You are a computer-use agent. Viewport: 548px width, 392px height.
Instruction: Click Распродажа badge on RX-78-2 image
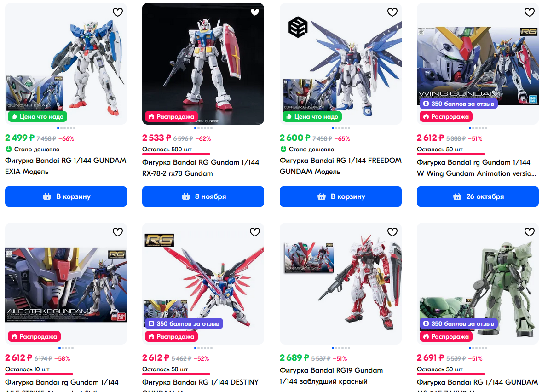pyautogui.click(x=172, y=117)
